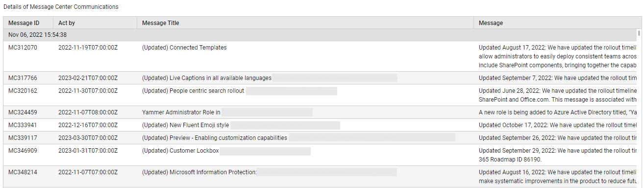Select the vertical scrollbar thumb
This screenshot has height=188, width=644.
[639, 33]
